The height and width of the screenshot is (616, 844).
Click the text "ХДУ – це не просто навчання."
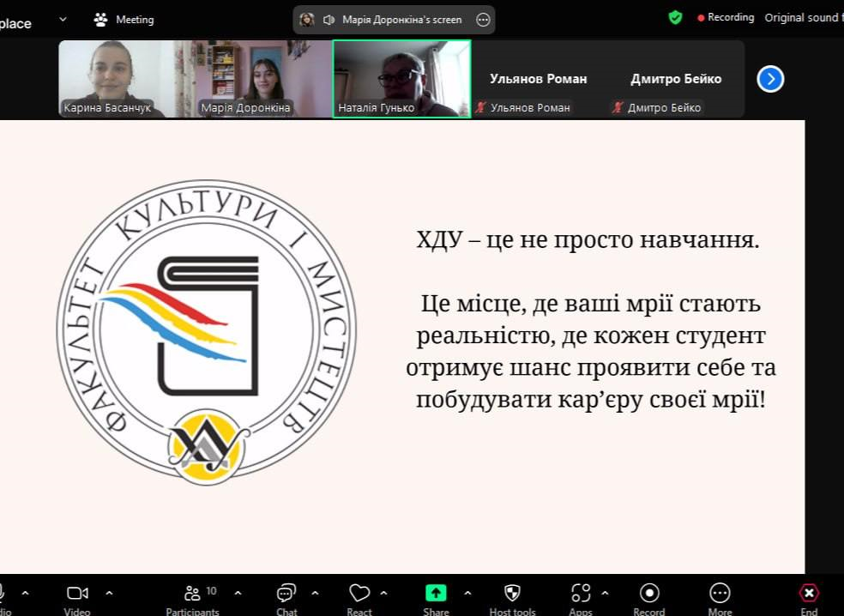pos(588,240)
